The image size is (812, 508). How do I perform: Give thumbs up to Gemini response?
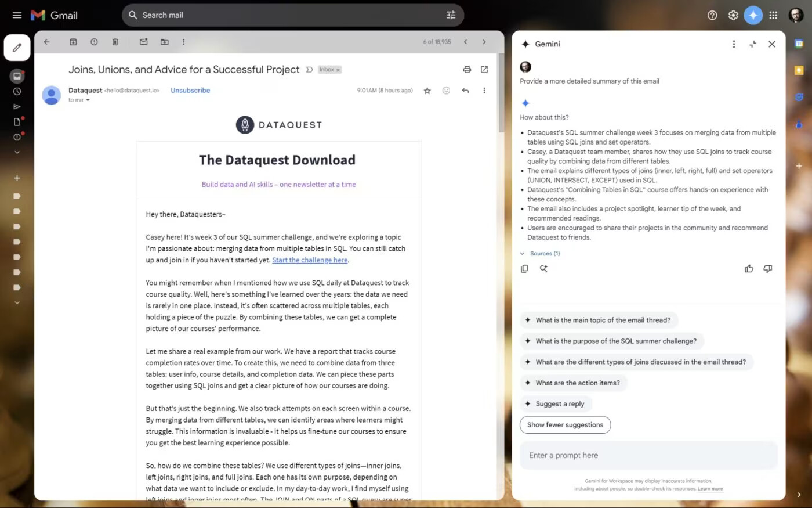[749, 269]
